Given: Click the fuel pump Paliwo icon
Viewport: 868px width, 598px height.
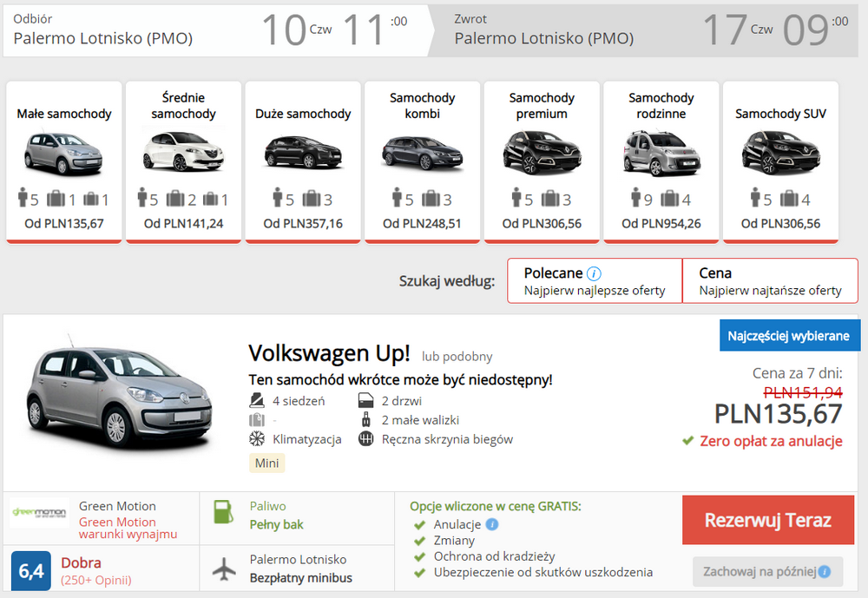Looking at the screenshot, I should click(x=224, y=511).
